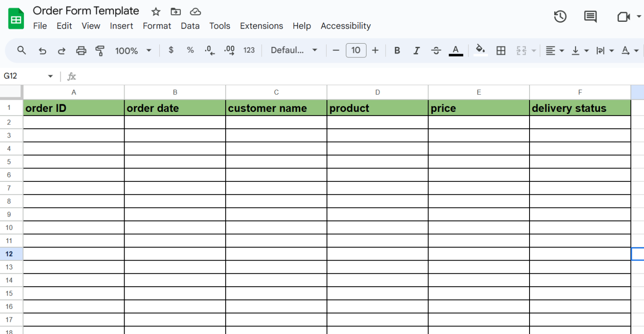Star the Order Form Template document
The image size is (644, 334).
[x=156, y=12]
